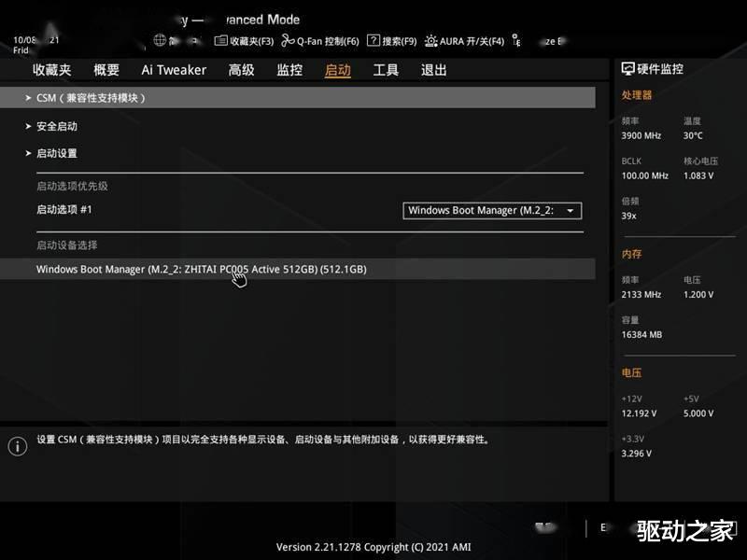Open Q-Fan 控制(F6) fan tuning

coord(320,40)
